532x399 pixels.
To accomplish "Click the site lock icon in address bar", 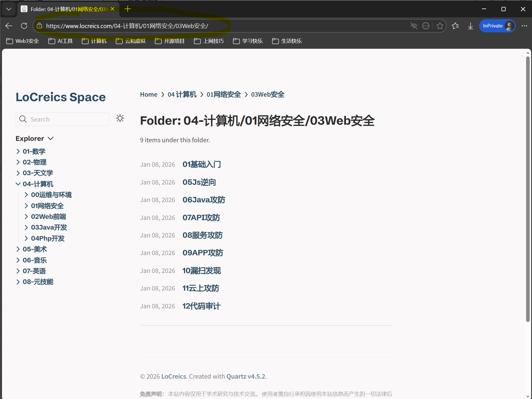I will click(x=40, y=26).
